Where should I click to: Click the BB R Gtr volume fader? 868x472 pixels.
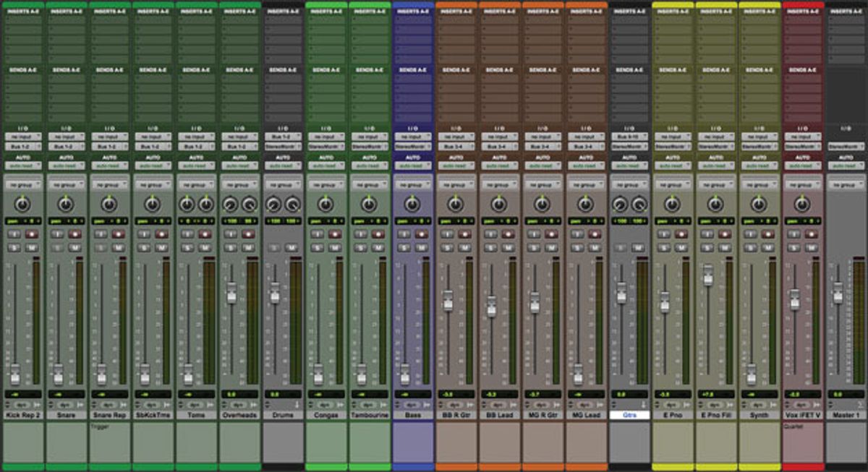coord(448,300)
